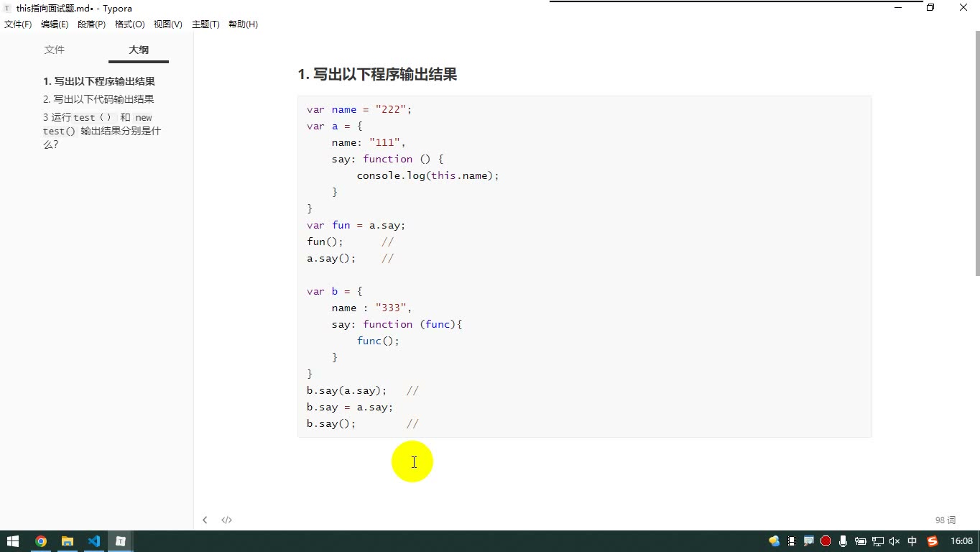
Task: Open the 编辑(E) menu
Action: (55, 24)
